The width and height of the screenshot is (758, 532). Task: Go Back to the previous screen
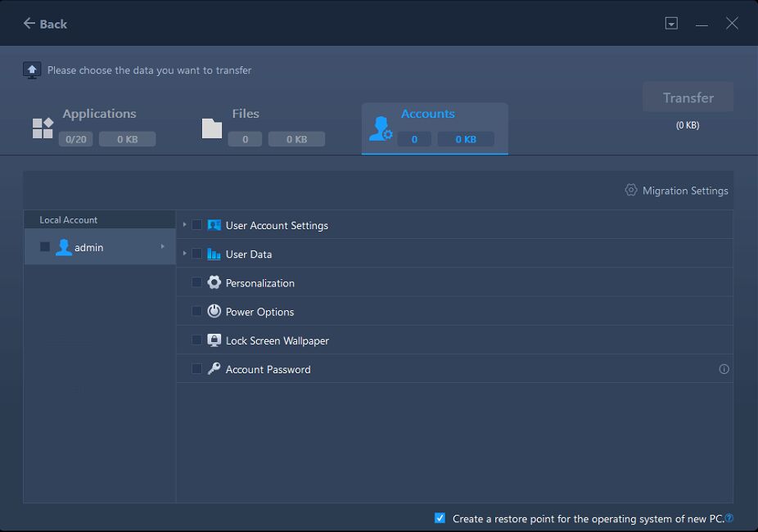click(45, 24)
